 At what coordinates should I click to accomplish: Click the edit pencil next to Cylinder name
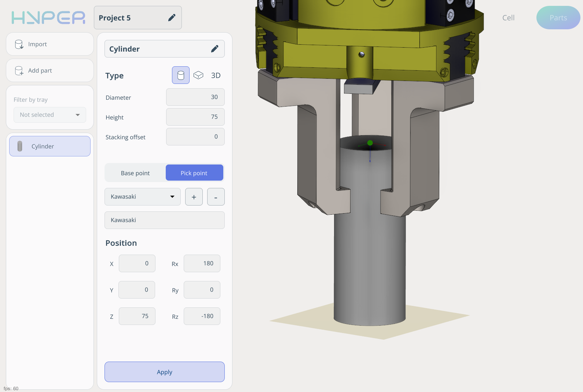point(215,49)
